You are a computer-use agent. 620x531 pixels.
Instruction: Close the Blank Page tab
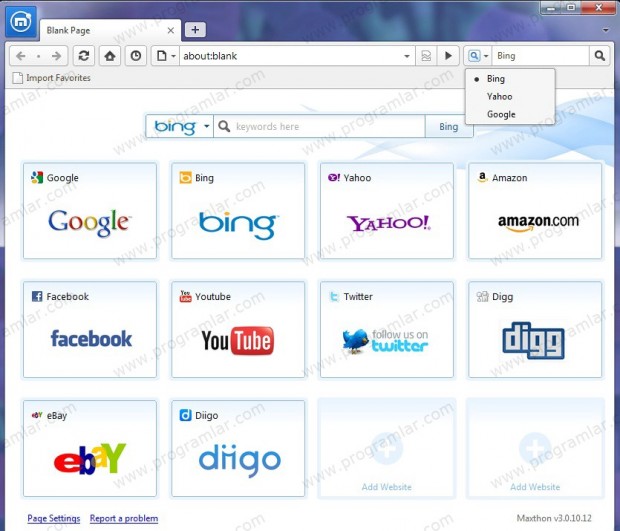tap(171, 30)
